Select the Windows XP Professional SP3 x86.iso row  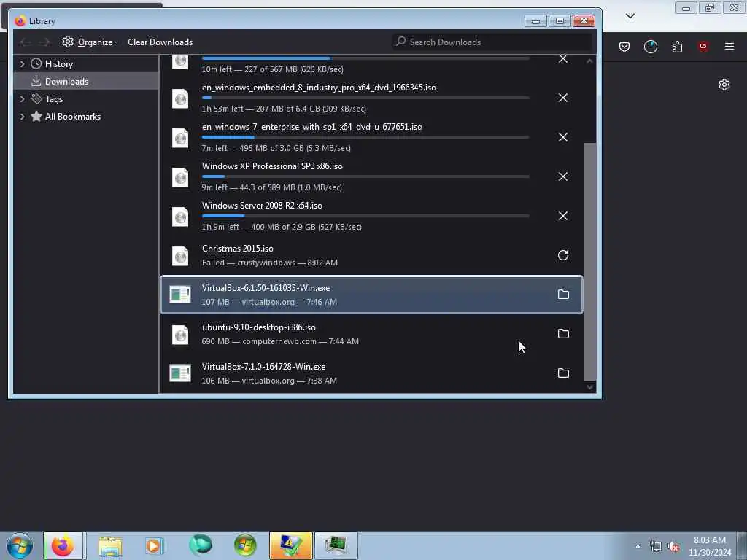[x=371, y=176]
